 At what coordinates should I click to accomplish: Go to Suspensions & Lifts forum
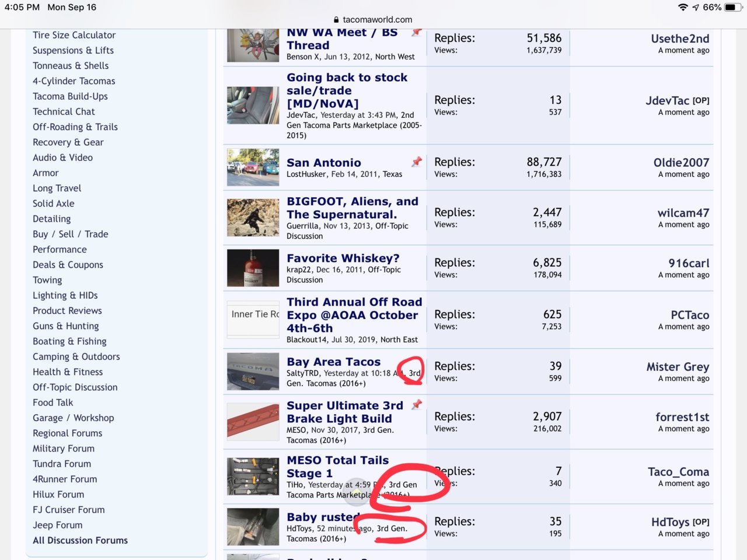click(73, 50)
